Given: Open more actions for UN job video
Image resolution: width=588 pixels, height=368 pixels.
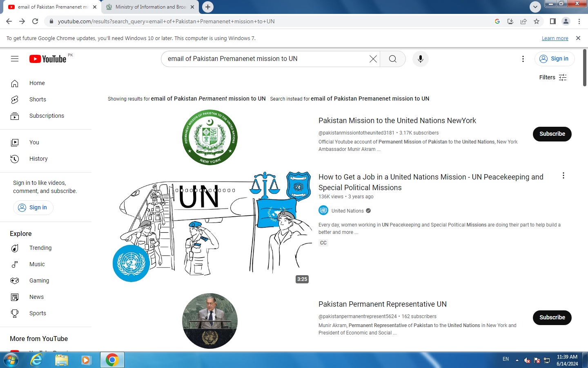Looking at the screenshot, I should point(563,176).
